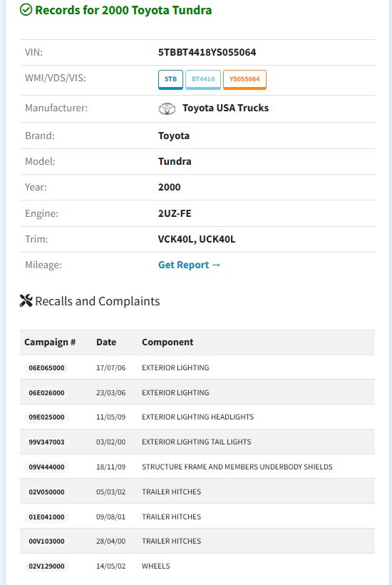Open campaign number 06E065000
The height and width of the screenshot is (585, 392).
click(x=46, y=368)
